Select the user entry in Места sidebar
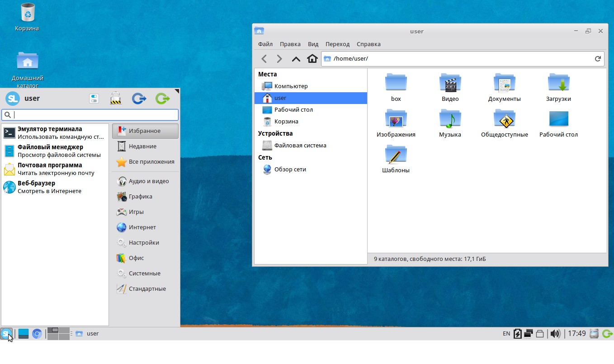Image resolution: width=614 pixels, height=364 pixels. [x=280, y=98]
